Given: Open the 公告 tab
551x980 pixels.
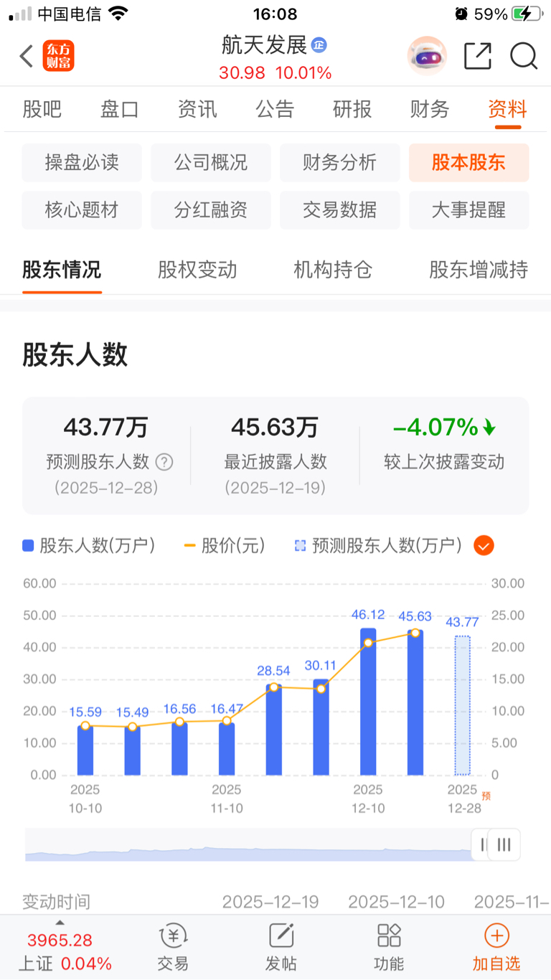Looking at the screenshot, I should pos(275,109).
